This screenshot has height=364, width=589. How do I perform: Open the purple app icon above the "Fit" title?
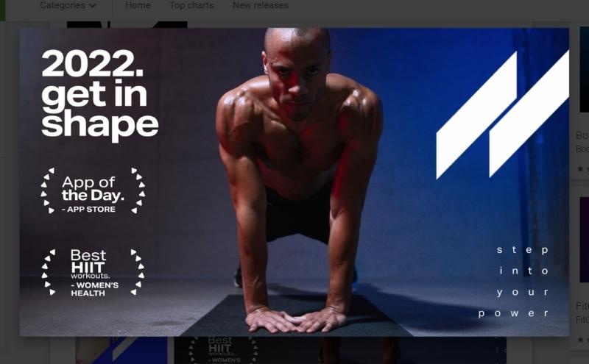click(x=584, y=240)
